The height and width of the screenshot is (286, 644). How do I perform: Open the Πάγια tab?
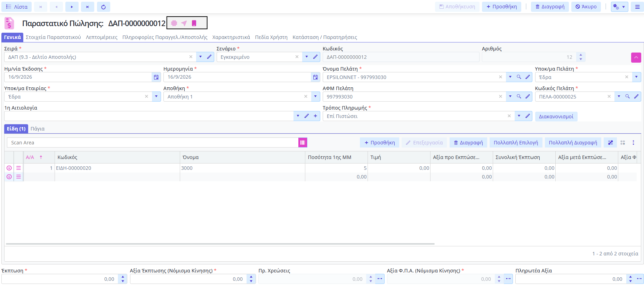coord(38,129)
